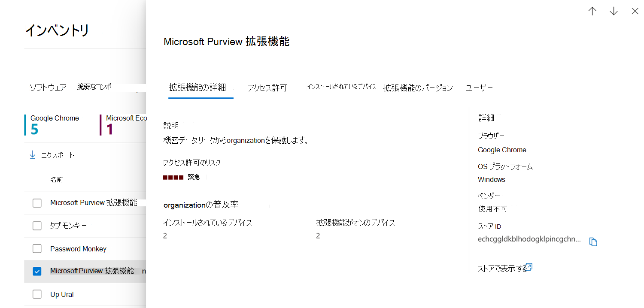Image resolution: width=644 pixels, height=308 pixels.
Task: Click the エクスポート download arrow icon
Action: (32, 155)
